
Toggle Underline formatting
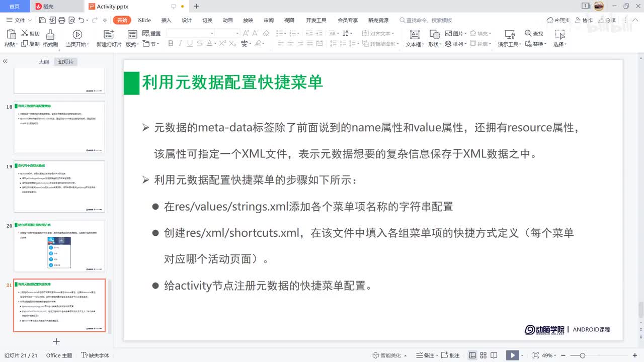[190, 44]
